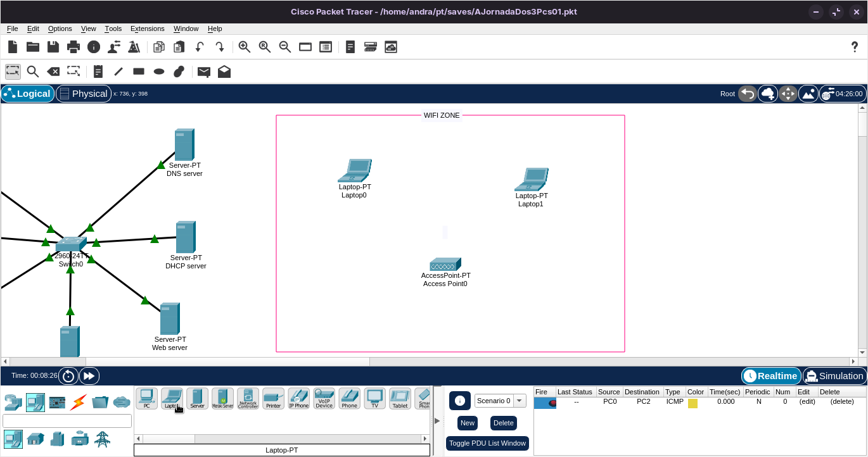Activate the Delete tool
Viewport: 868px width, 457px height.
pyautogui.click(x=53, y=72)
